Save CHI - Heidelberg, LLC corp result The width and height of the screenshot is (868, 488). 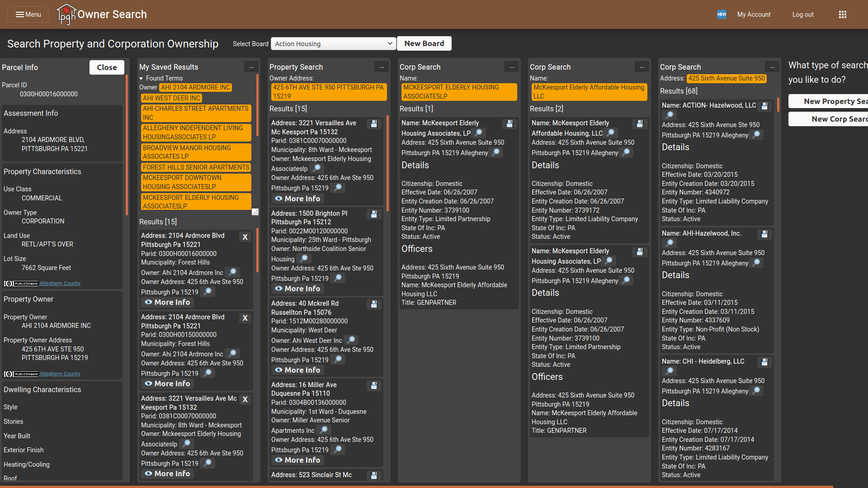tap(764, 362)
